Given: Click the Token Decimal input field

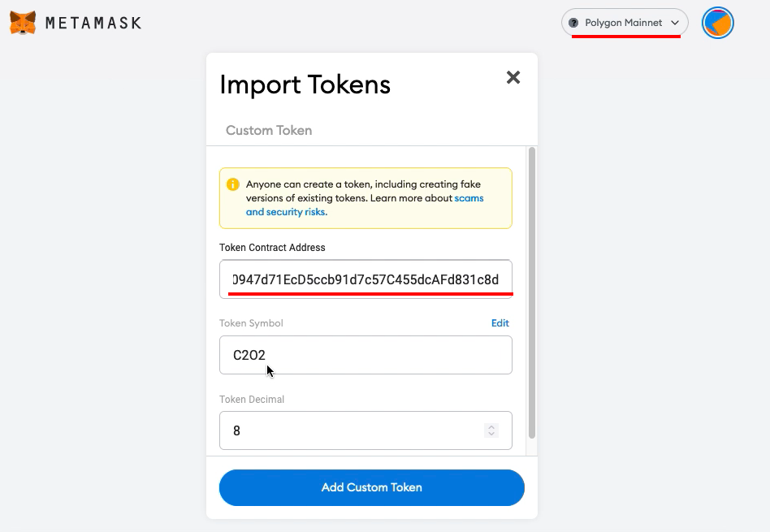Looking at the screenshot, I should [366, 430].
